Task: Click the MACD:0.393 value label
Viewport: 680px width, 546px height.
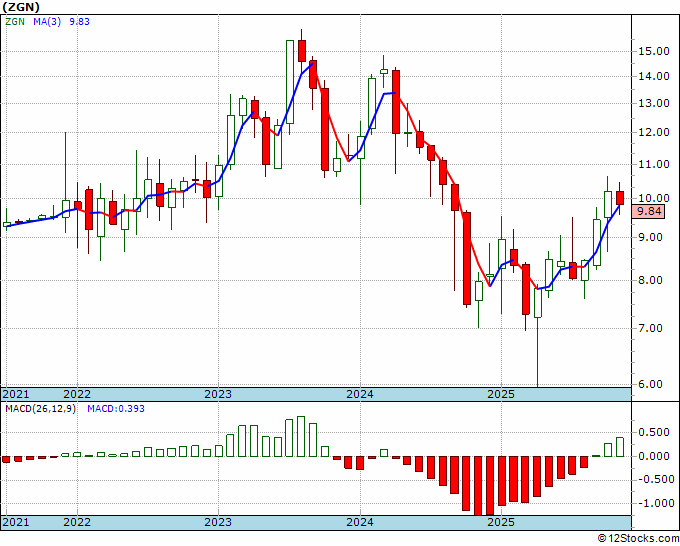Action: [x=116, y=409]
